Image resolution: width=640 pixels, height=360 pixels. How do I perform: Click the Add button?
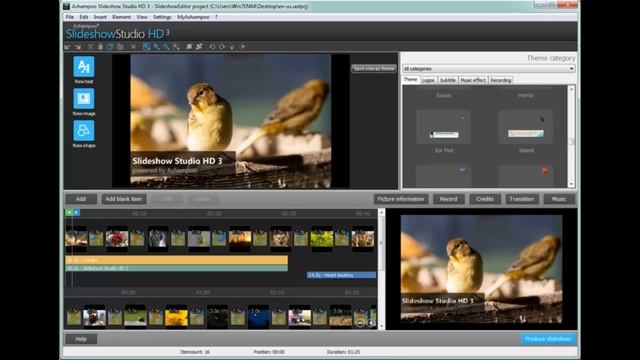[x=81, y=199]
